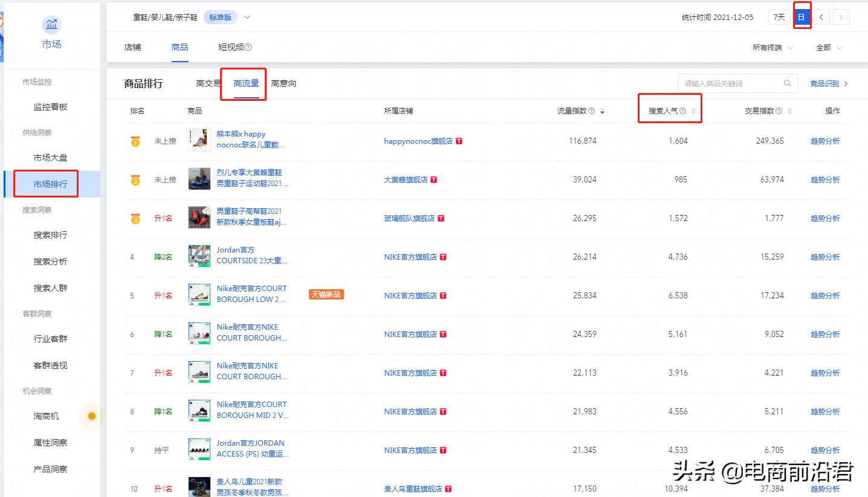Open 趋势分析 for 玻璃舰队旗舰店 row
The width and height of the screenshot is (868, 497).
[x=825, y=219]
